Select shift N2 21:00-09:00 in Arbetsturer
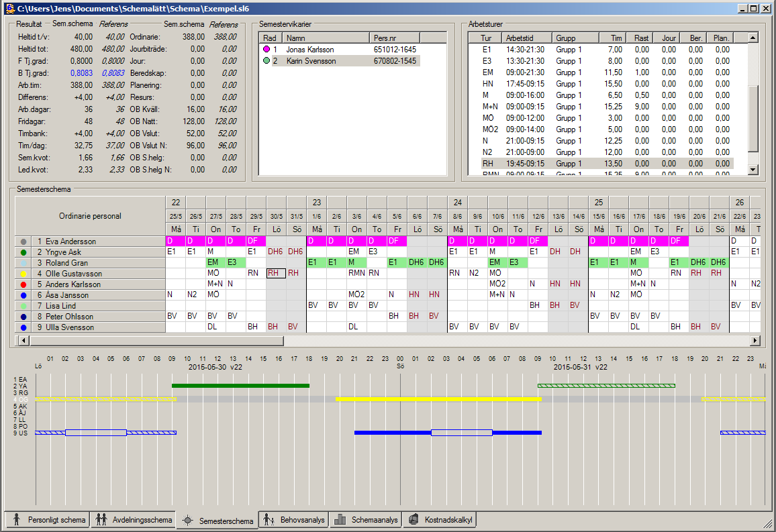The image size is (776, 532). point(608,152)
